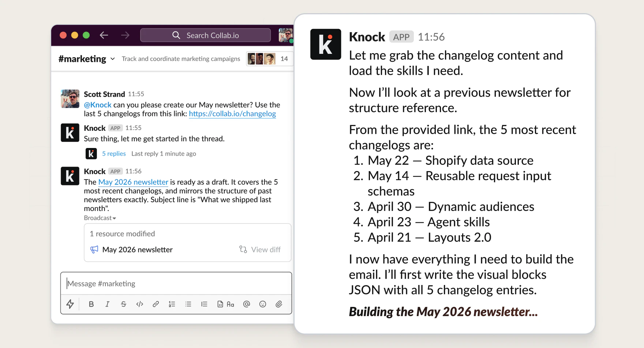Minimize window with yellow traffic light
Screen dimensions: 644x348
[x=75, y=35]
